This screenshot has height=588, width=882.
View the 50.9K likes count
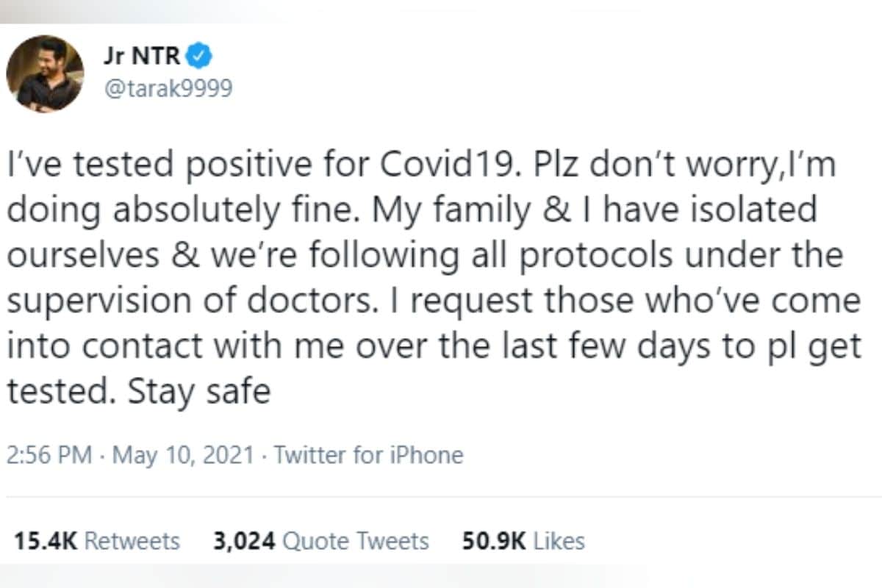[x=494, y=542]
